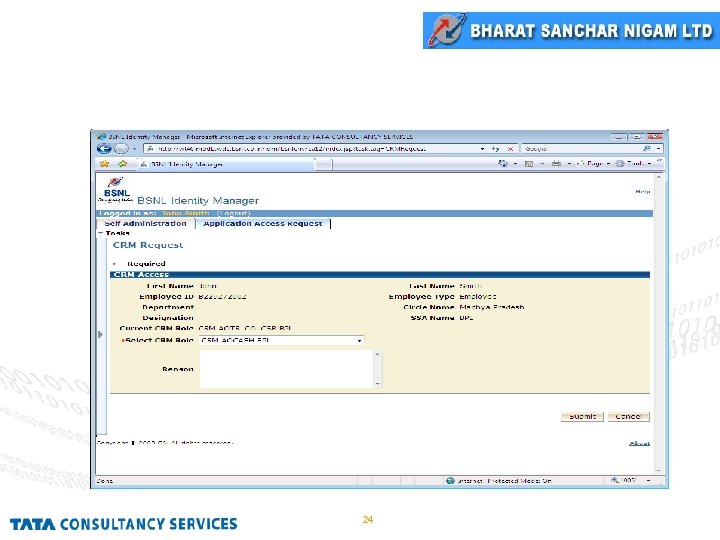This screenshot has width=720, height=540.
Task: Click the Employee ID value text
Action: pos(223,297)
